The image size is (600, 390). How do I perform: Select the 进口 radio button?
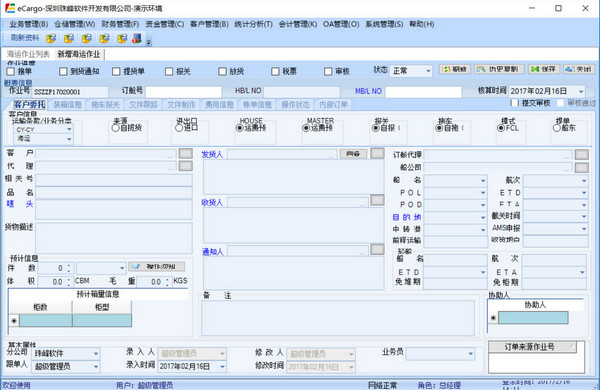179,128
